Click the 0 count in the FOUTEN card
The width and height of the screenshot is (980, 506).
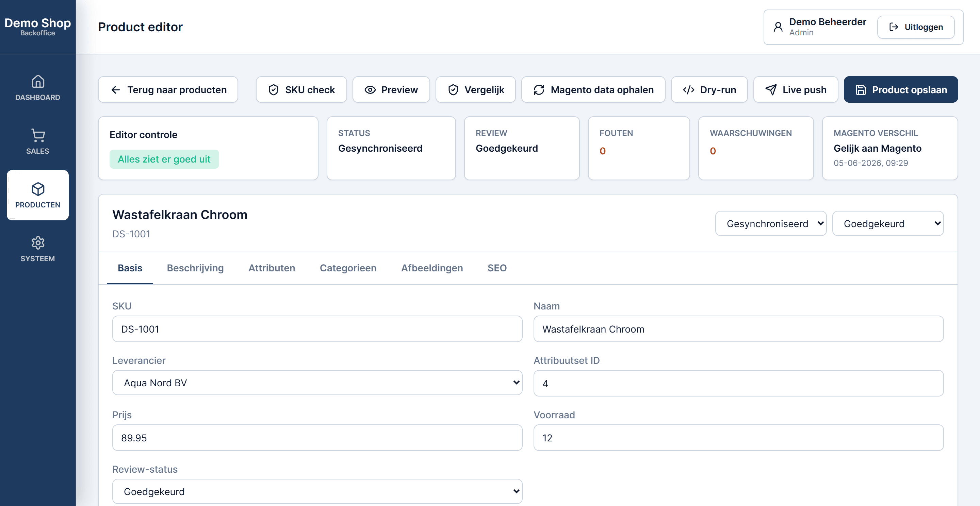point(603,151)
